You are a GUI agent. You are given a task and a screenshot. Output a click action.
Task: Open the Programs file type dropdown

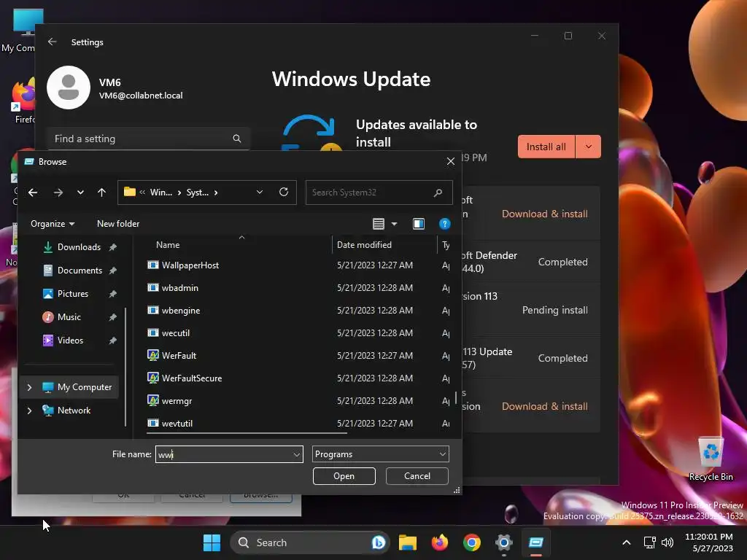(380, 454)
